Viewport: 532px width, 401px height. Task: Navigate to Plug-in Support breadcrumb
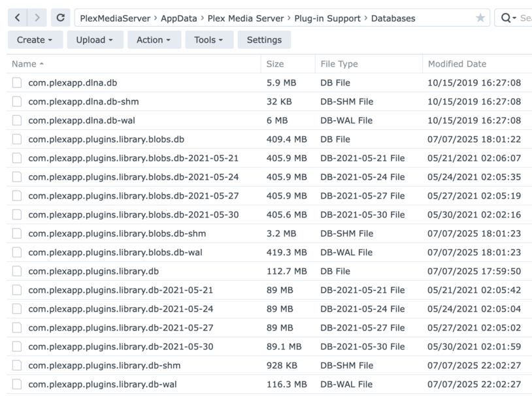click(x=327, y=18)
